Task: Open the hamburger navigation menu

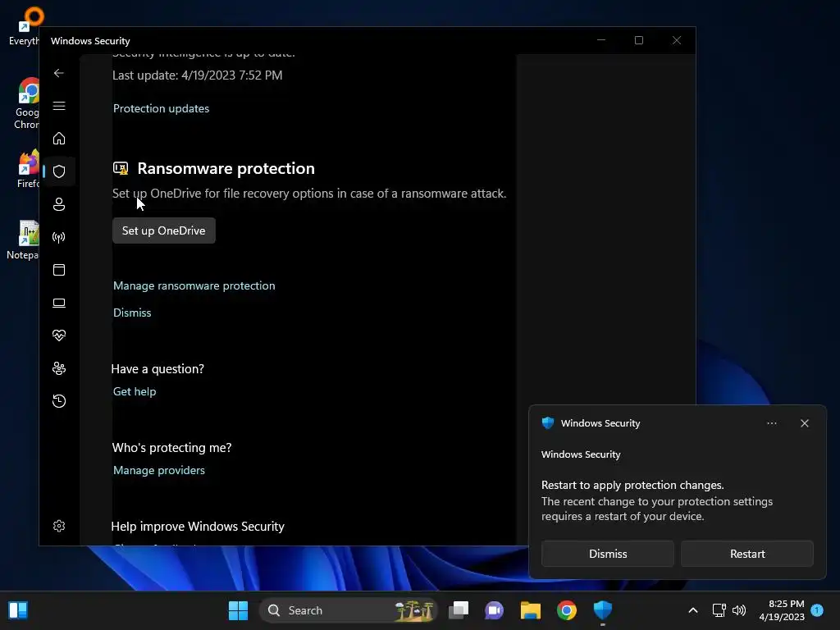Action: tap(59, 106)
